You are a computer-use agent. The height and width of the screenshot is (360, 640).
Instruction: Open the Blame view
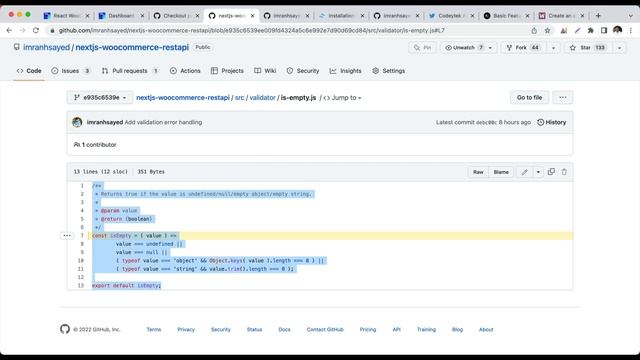point(501,172)
